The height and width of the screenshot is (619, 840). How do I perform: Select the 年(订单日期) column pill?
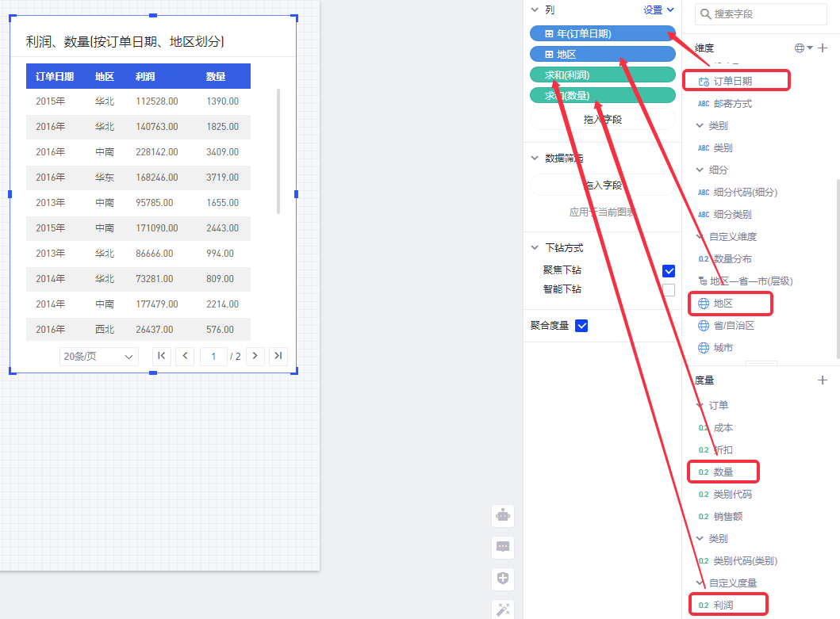coord(602,34)
